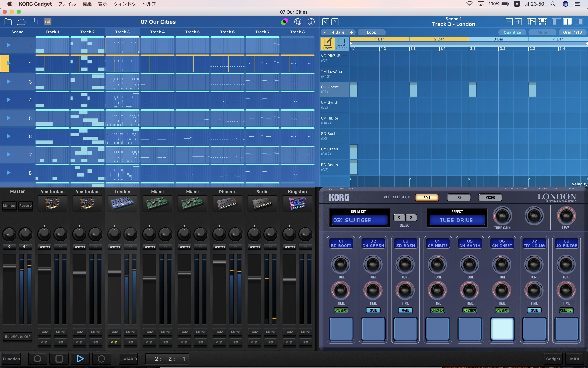
Task: Open the song file folder icon
Action: pyautogui.click(x=8, y=22)
